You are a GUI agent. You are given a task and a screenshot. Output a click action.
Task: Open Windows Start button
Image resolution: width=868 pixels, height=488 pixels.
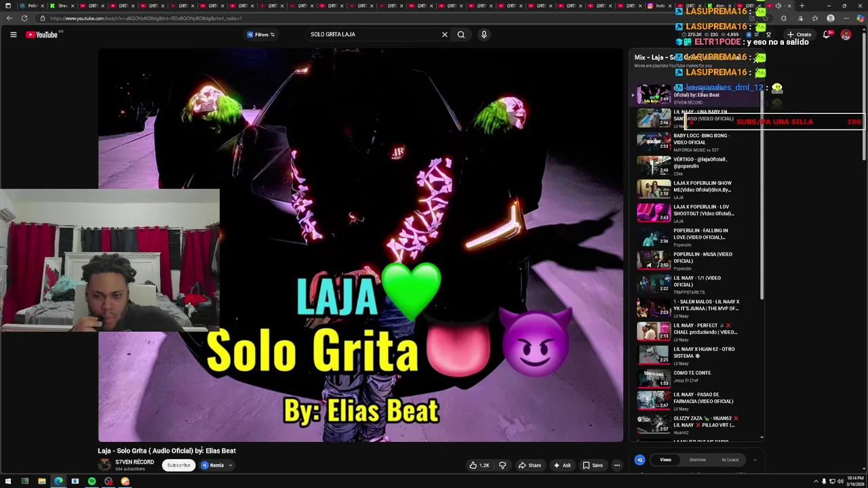[7, 481]
